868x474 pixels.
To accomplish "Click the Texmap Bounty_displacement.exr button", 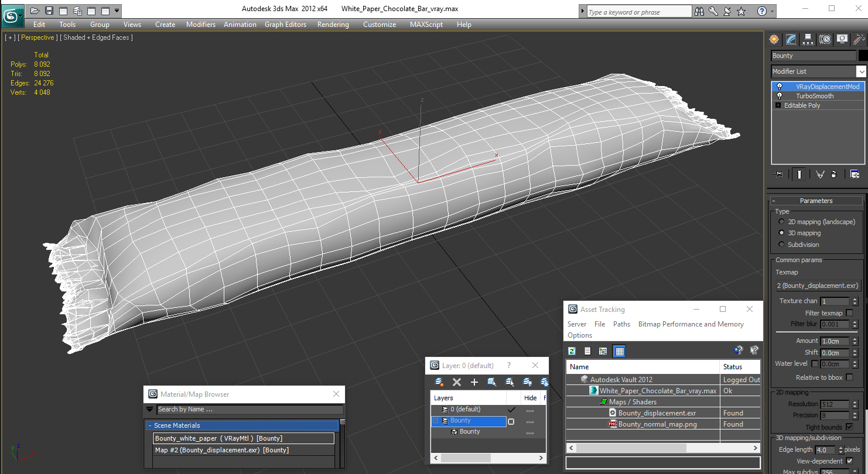I will pos(818,286).
